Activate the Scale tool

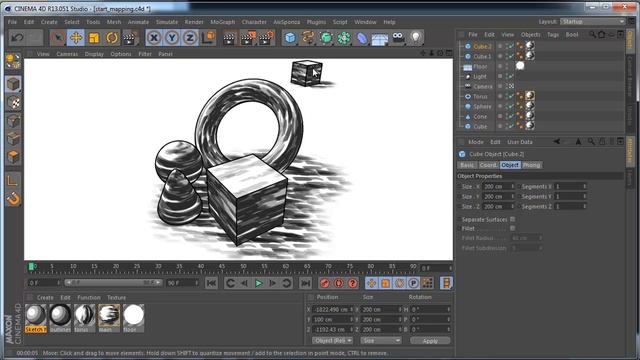click(94, 38)
